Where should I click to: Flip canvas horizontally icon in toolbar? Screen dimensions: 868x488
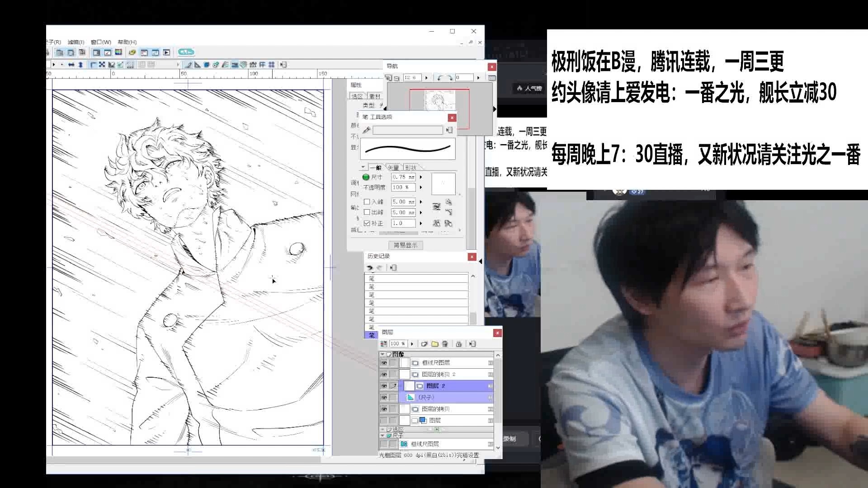71,65
